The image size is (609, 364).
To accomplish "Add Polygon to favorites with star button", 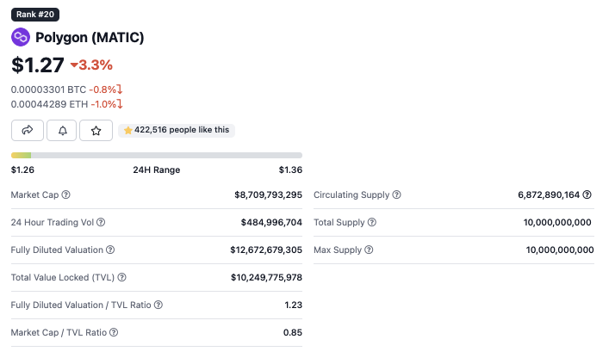I will (x=96, y=131).
